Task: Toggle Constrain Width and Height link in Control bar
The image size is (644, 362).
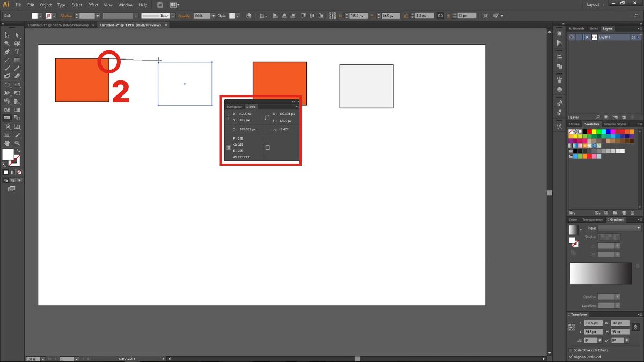Action: (440, 16)
